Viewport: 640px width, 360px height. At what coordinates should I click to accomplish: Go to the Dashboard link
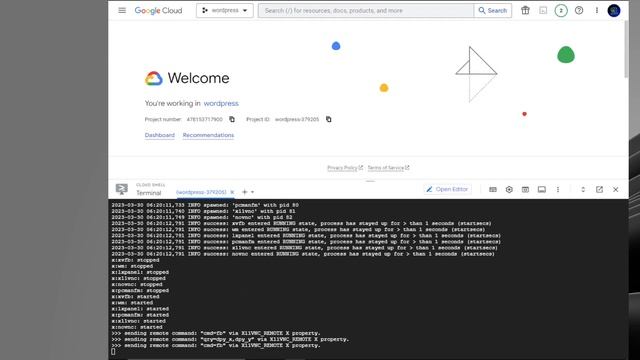pos(160,135)
